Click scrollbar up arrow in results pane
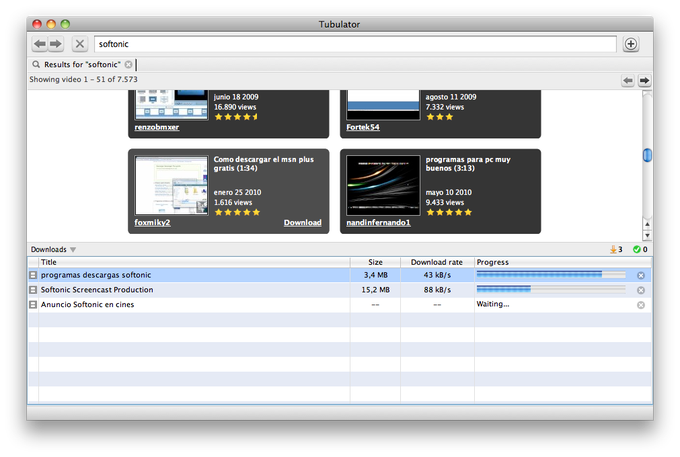680x457 pixels. [x=647, y=224]
